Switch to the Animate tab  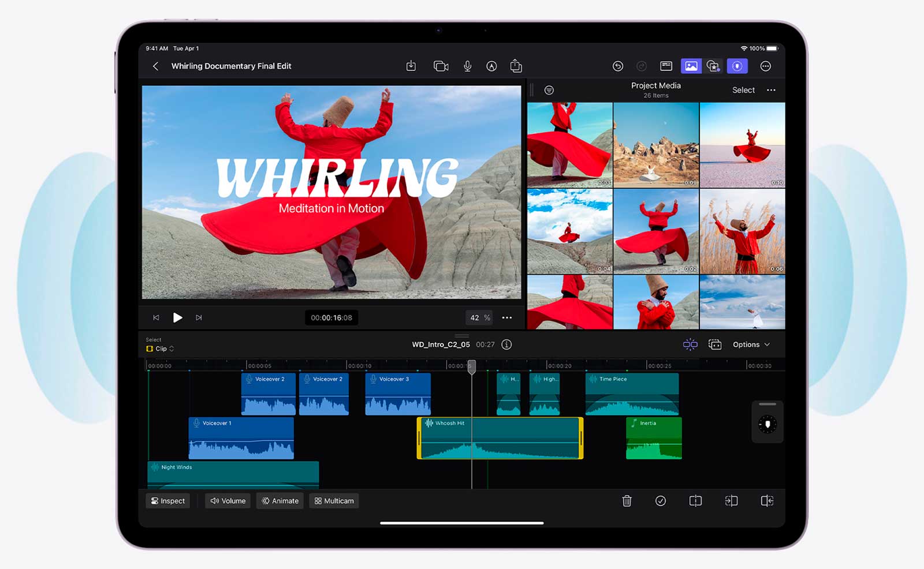pyautogui.click(x=280, y=501)
